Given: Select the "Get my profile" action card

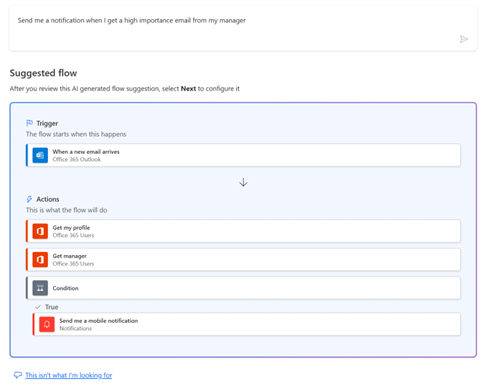Looking at the screenshot, I should pos(243,231).
